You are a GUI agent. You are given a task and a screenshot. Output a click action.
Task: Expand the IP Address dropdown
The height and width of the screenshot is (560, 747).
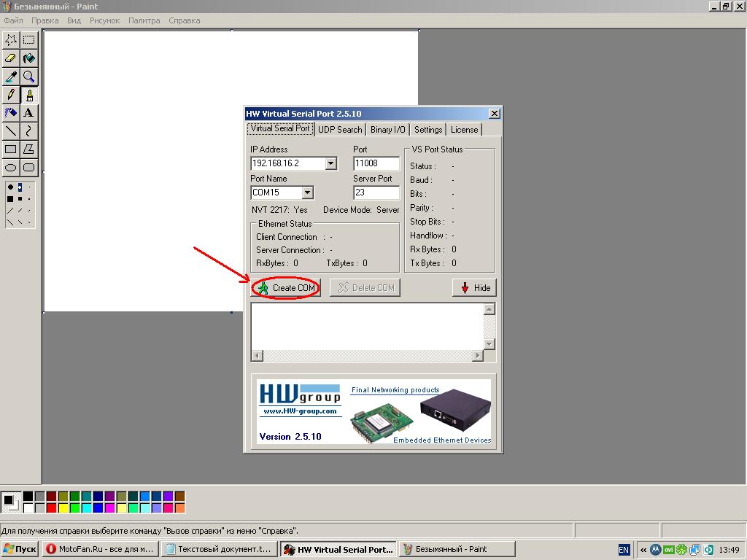coord(331,163)
